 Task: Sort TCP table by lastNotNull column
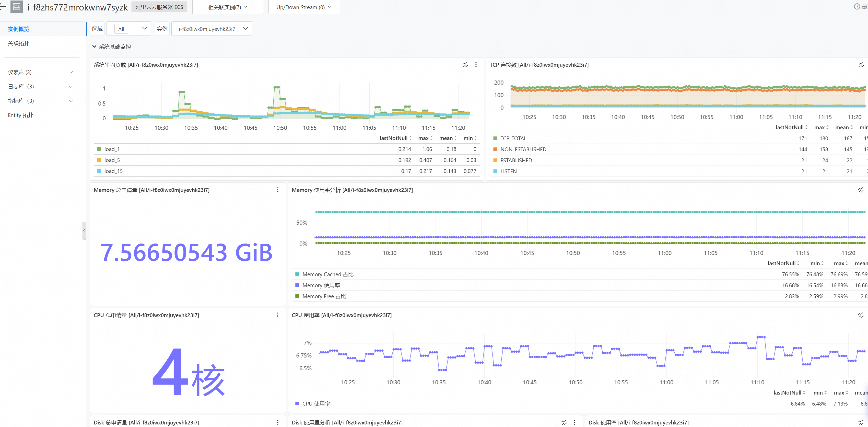pyautogui.click(x=792, y=128)
